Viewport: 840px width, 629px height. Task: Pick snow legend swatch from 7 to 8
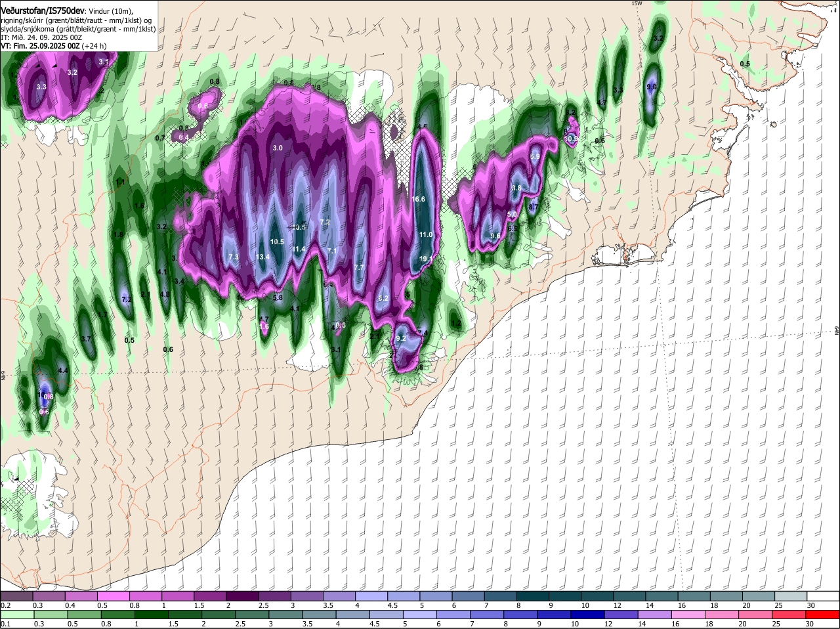point(500,596)
